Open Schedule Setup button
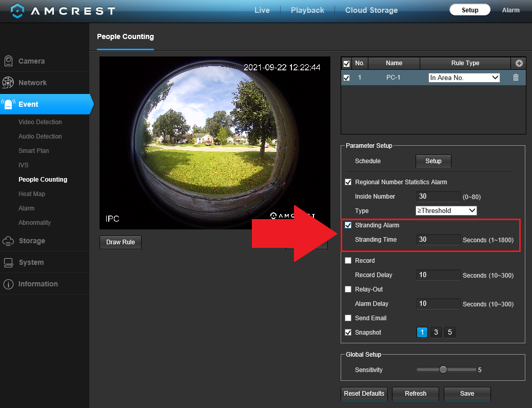Image resolution: width=532 pixels, height=408 pixels. click(434, 161)
